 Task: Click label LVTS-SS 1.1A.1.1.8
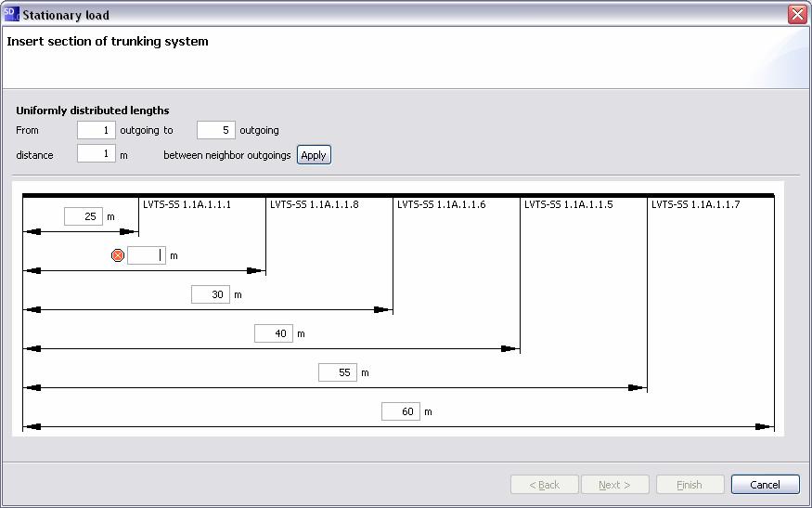pos(315,204)
